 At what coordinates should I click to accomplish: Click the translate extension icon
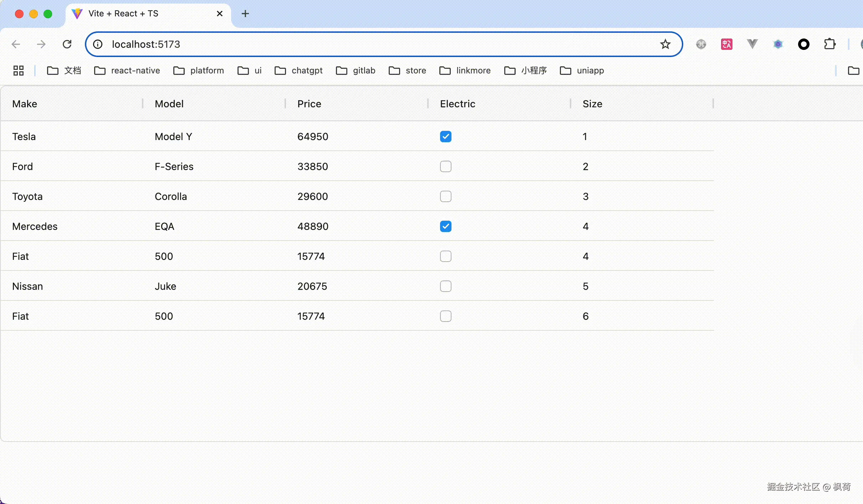tap(726, 44)
